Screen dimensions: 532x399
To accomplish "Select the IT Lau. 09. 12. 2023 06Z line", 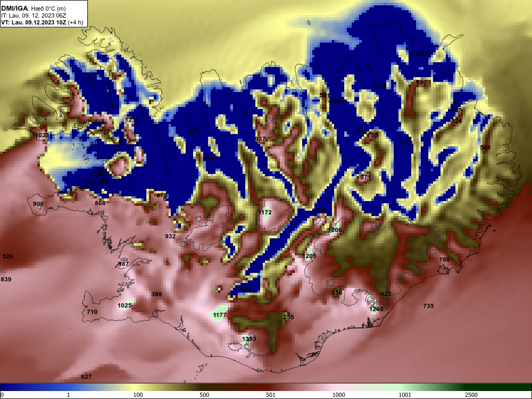I will [x=34, y=15].
